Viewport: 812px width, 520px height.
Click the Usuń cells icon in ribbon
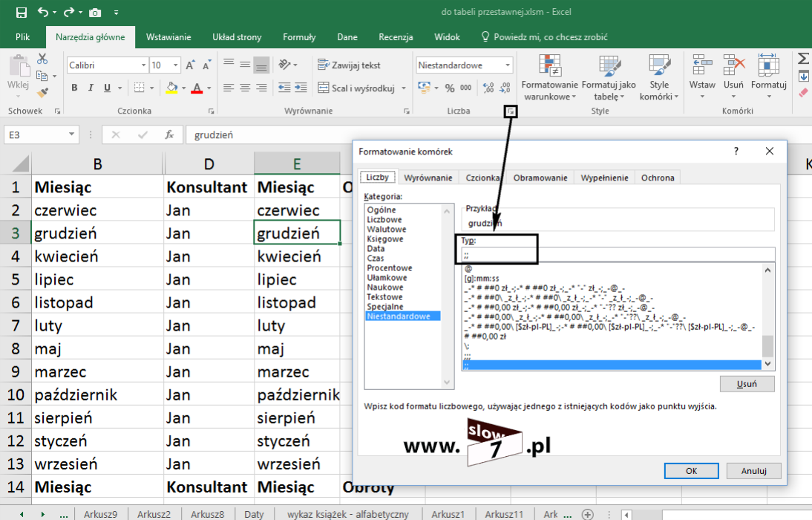(733, 66)
